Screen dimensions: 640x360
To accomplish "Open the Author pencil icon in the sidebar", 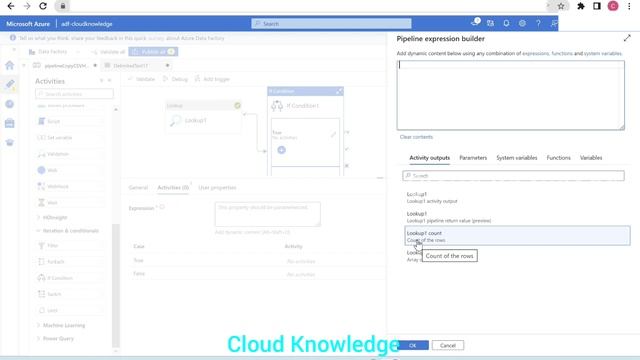I will pos(10,84).
